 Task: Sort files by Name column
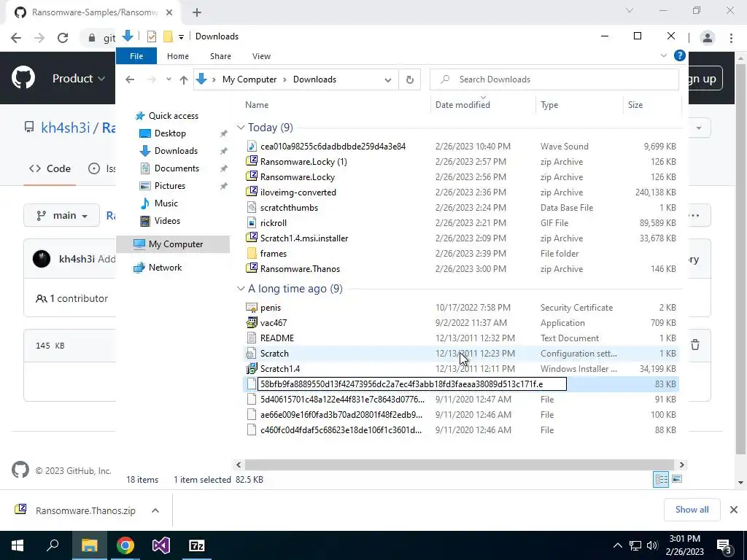tap(257, 105)
